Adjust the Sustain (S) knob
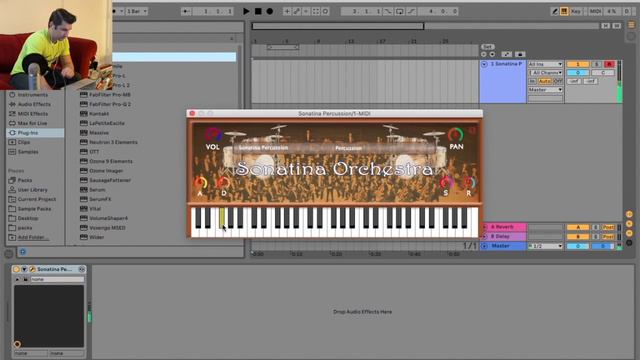This screenshot has height=360, width=640. tap(446, 182)
